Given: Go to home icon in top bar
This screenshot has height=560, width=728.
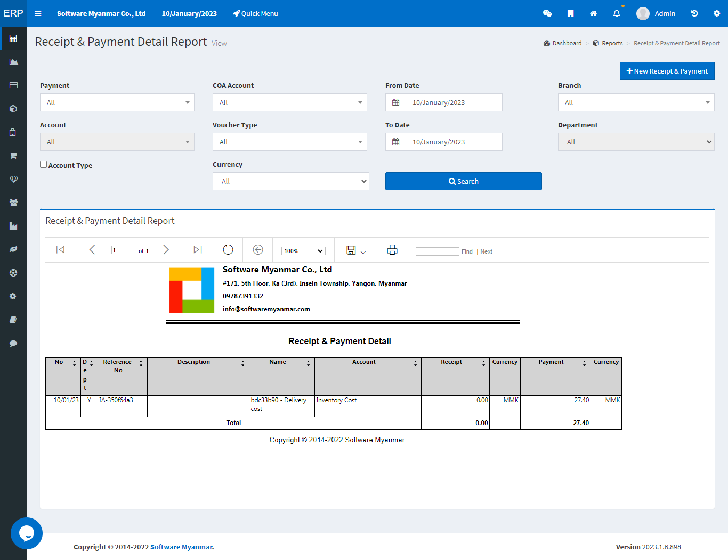Looking at the screenshot, I should coord(593,13).
